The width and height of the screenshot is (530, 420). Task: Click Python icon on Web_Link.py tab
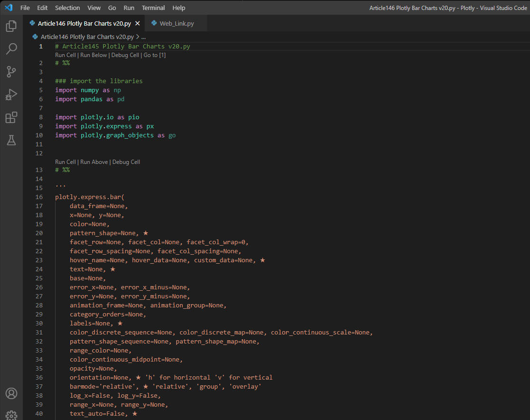[x=154, y=23]
